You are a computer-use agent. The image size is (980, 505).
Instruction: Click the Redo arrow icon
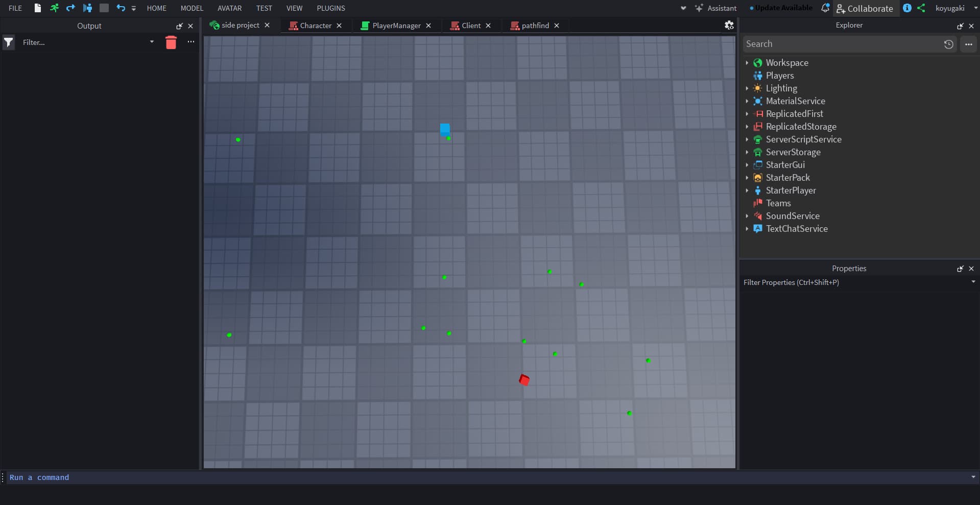70,8
